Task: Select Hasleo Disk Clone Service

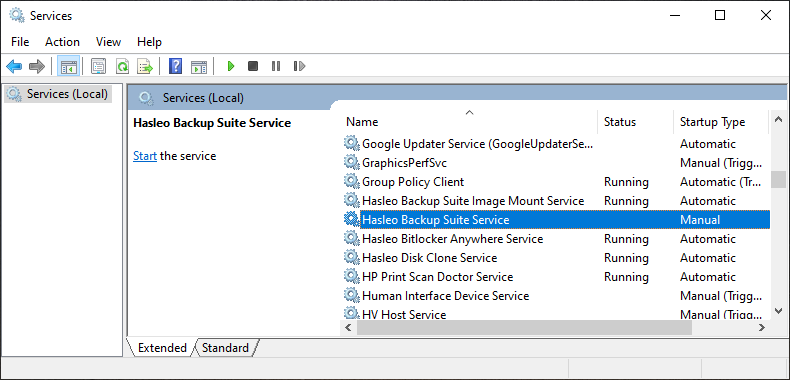Action: coord(556,258)
